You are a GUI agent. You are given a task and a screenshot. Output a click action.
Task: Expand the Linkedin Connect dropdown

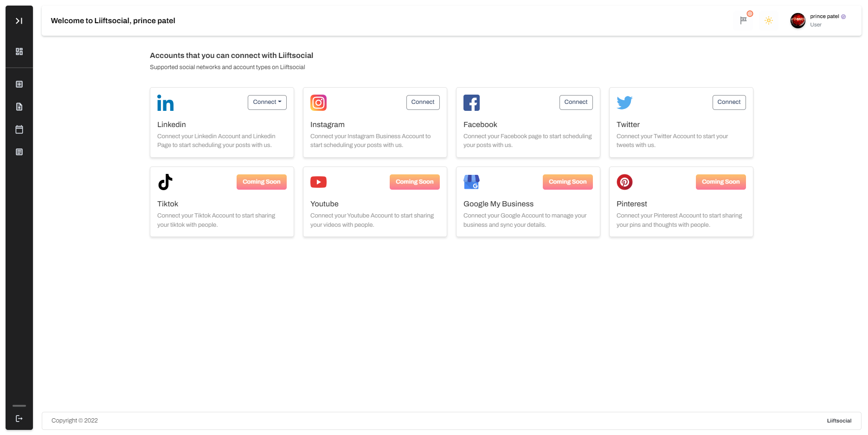pyautogui.click(x=267, y=102)
